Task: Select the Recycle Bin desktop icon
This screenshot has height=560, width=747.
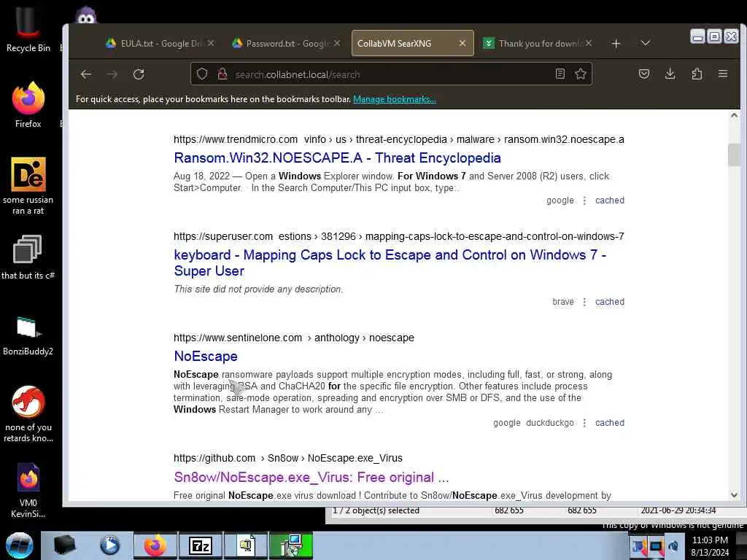Action: 28,29
